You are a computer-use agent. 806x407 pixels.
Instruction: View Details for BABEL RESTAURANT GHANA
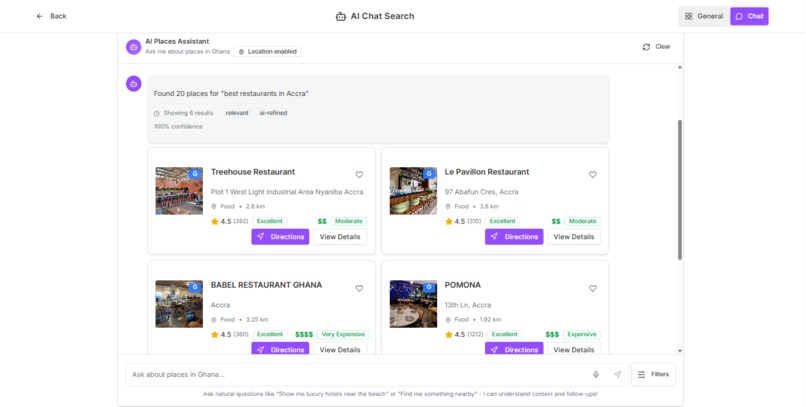tap(340, 348)
